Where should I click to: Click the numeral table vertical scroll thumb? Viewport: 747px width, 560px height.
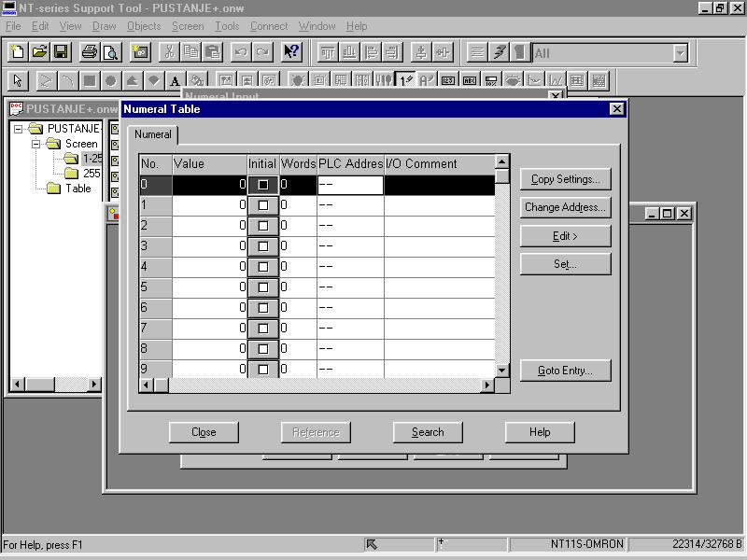tap(502, 176)
